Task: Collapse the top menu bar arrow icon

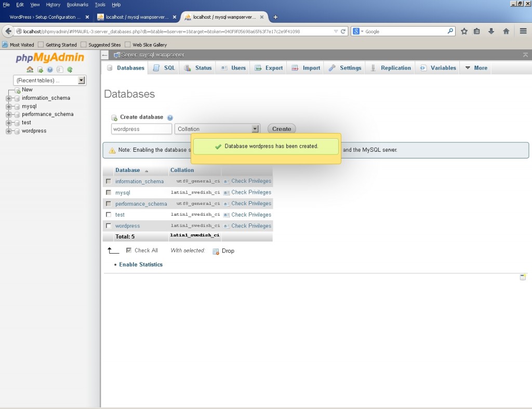Action: click(x=525, y=55)
